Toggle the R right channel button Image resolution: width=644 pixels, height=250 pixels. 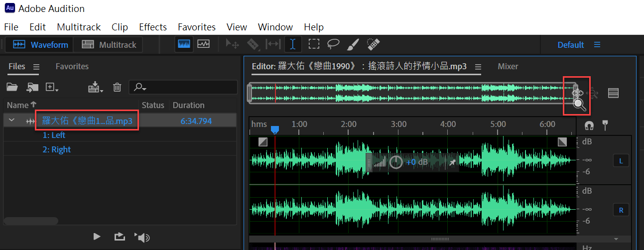pyautogui.click(x=621, y=210)
